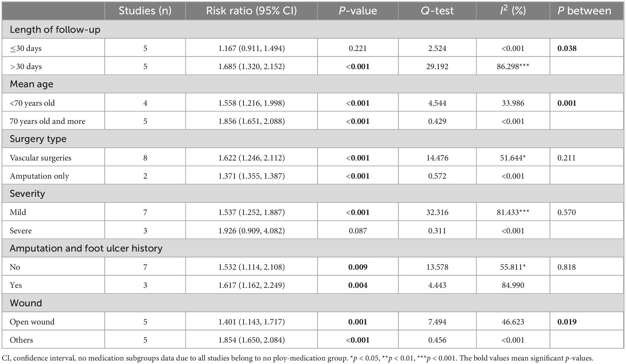Select the "Q-test" column header
The height and width of the screenshot is (364, 626).
(437, 11)
